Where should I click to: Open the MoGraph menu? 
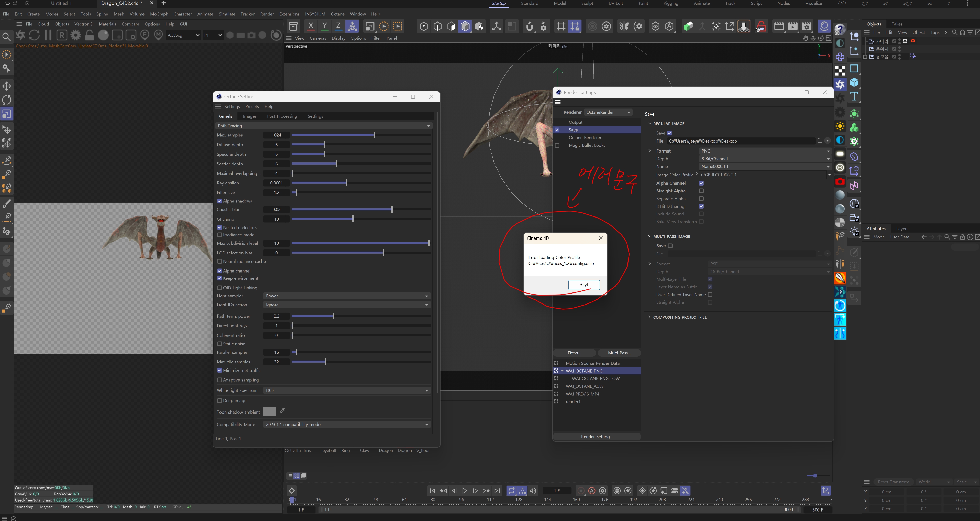pyautogui.click(x=159, y=14)
